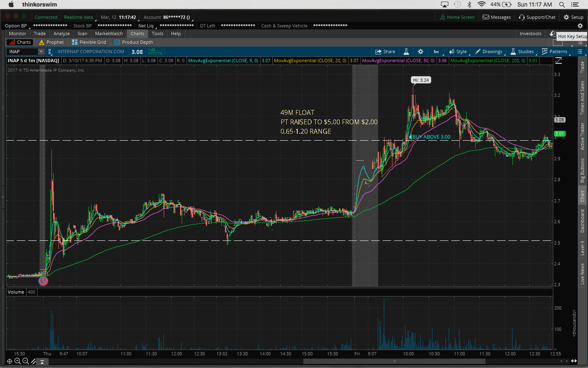Open the Style dropdown

(458, 52)
